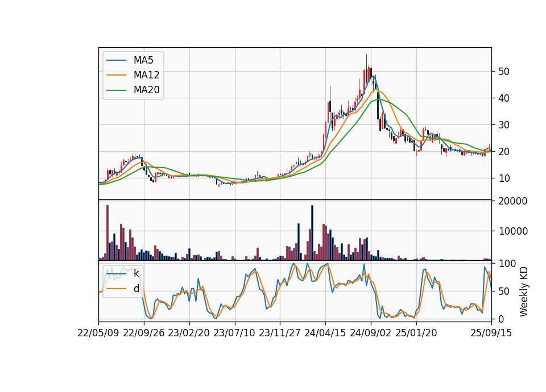Click the 24/04/15 date label
Image resolution: width=546 pixels, height=392 pixels.
point(325,333)
